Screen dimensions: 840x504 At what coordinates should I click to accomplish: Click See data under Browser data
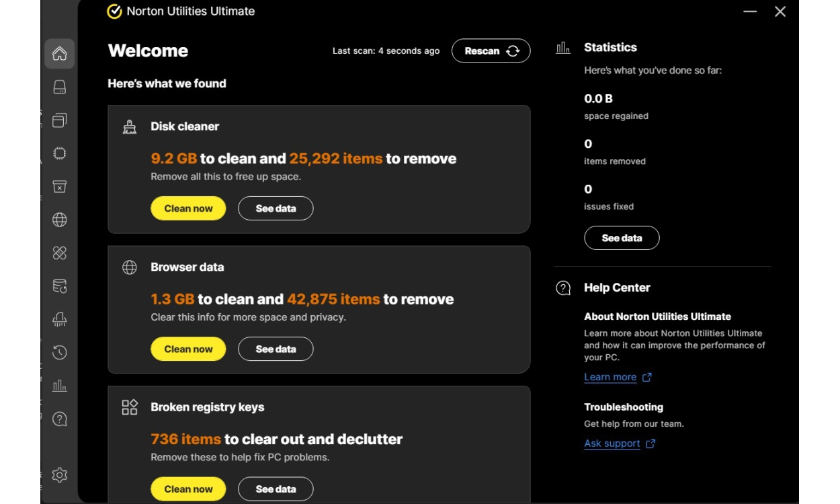(276, 349)
